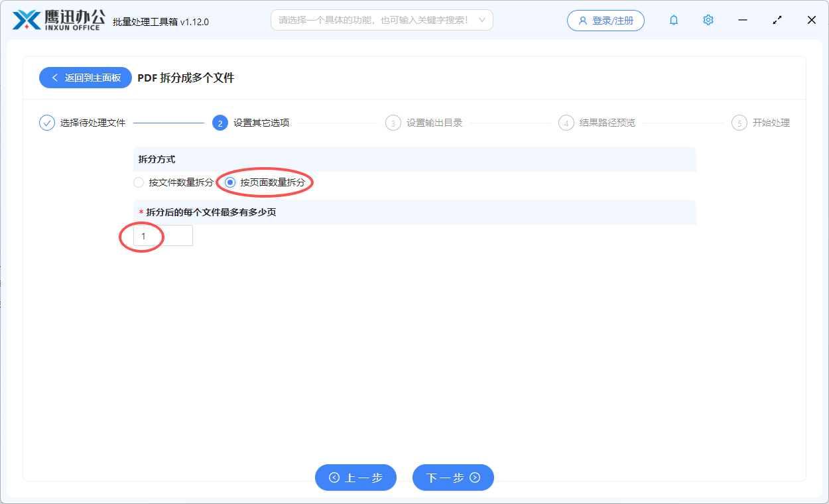Click 下一步 to proceed
829x504 pixels.
pyautogui.click(x=453, y=477)
